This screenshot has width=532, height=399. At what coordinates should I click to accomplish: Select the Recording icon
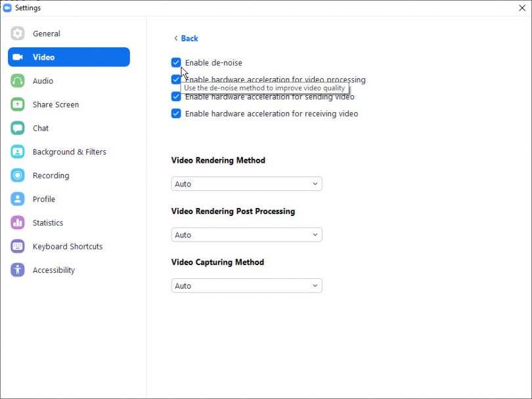(18, 175)
